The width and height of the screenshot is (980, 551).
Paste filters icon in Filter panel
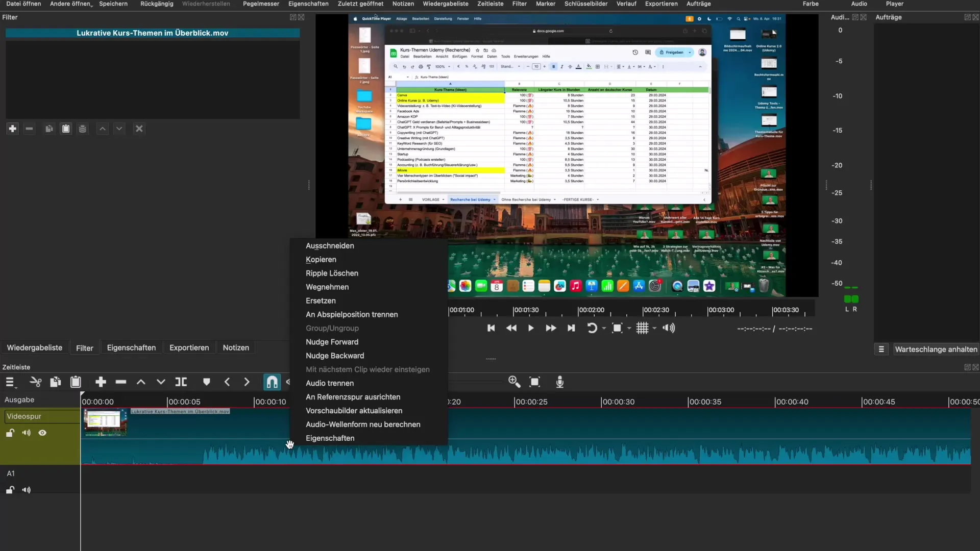click(x=66, y=129)
